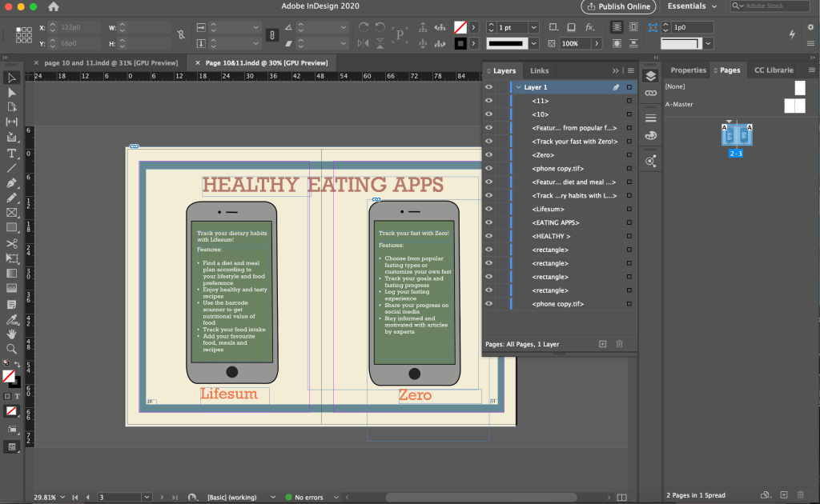820x504 pixels.
Task: Click the Publish Online button
Action: coord(618,6)
